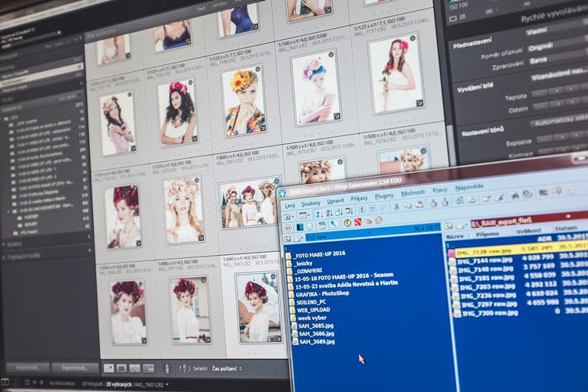Click the red striped plugin icon in Salamander
The image size is (588, 392).
click(x=357, y=222)
